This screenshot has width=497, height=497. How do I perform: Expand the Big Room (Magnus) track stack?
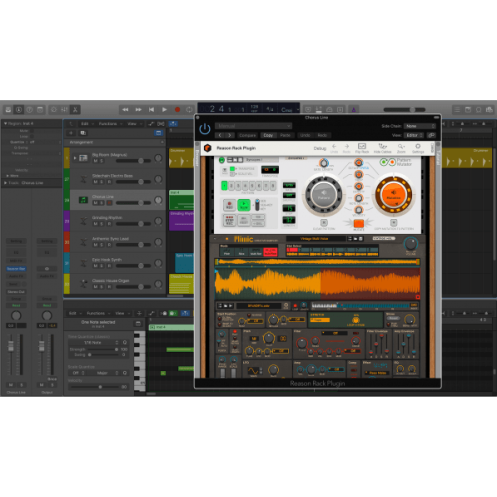point(75,158)
